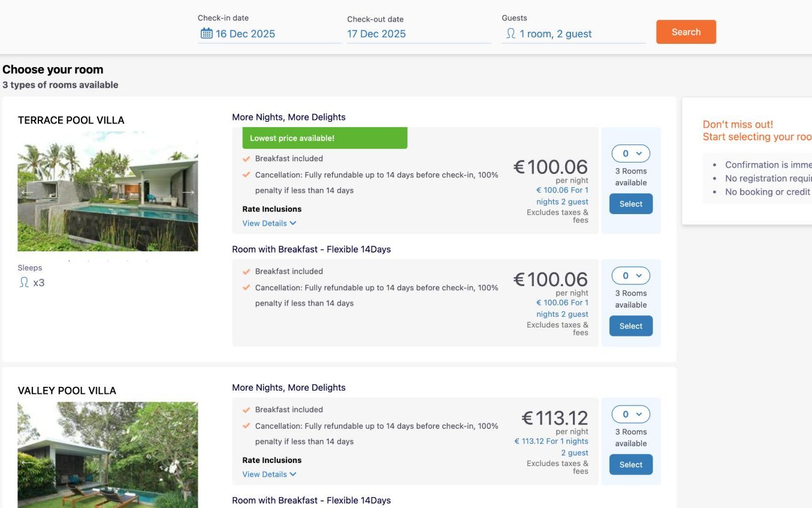Viewport: 812px width, 508px height.
Task: Open room quantity dropdown for Valley More Nights rate
Action: click(x=630, y=414)
